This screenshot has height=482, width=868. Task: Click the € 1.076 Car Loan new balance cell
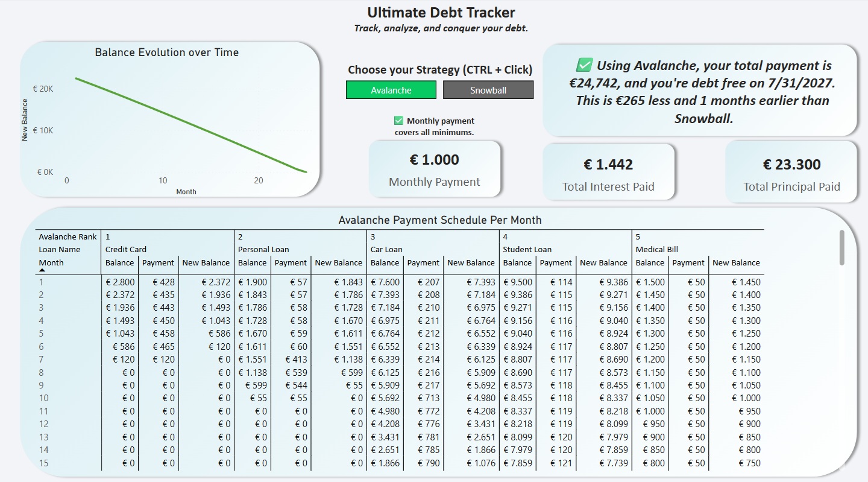[x=481, y=463]
